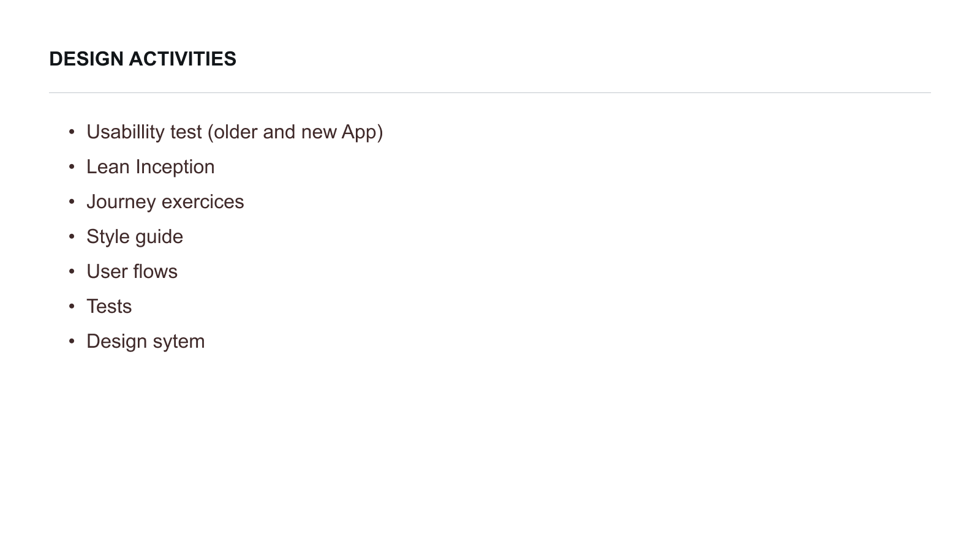Click the bullet dot before Design sytem
Viewport: 980px width, 551px height.
tap(72, 341)
